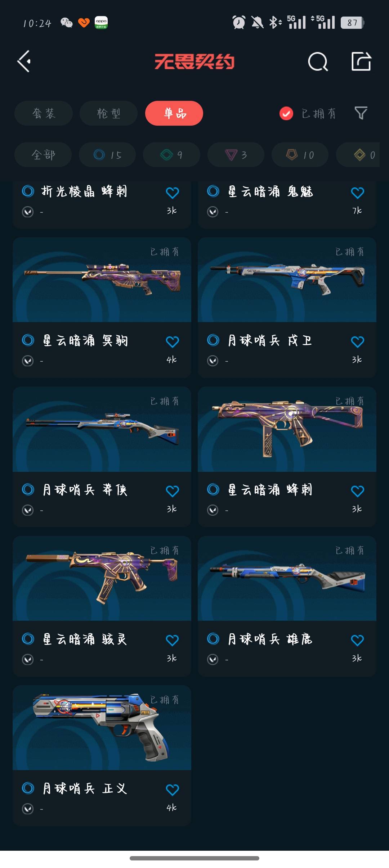The image size is (389, 868).
Task: Expand VP price chevron under 折光棱晶 蜂刺
Action: coord(28,212)
